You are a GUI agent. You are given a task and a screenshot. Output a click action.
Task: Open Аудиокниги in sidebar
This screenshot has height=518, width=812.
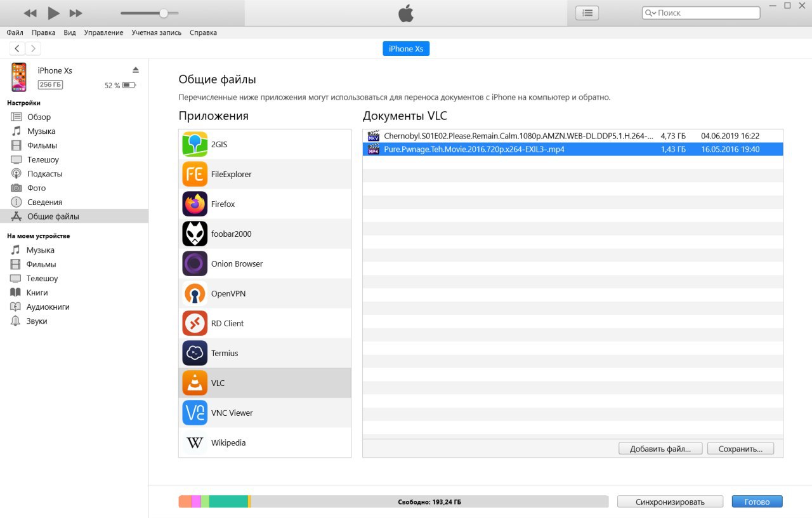pos(74,307)
